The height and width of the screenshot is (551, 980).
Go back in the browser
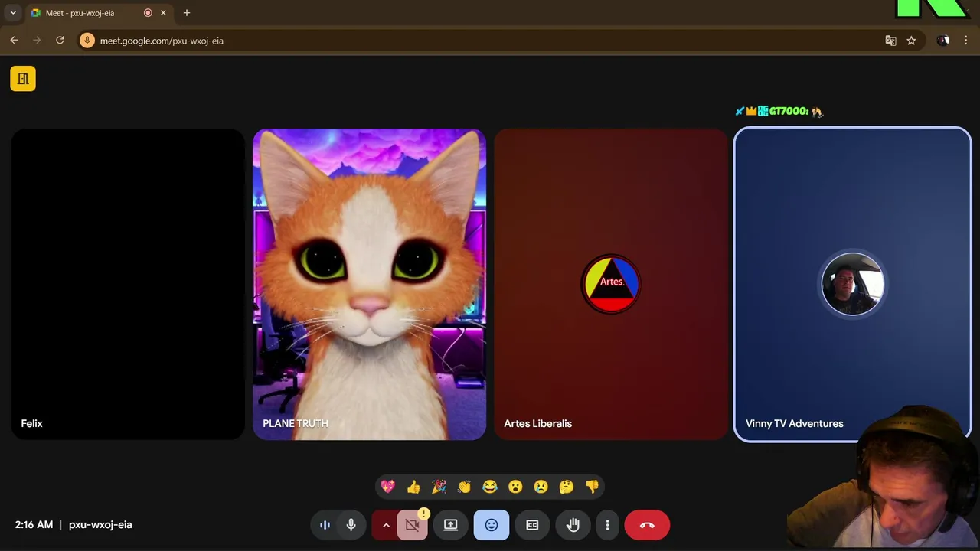14,41
